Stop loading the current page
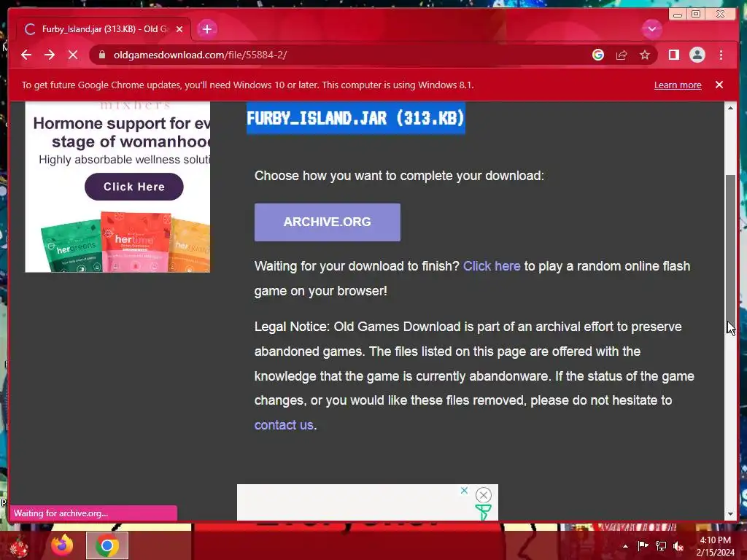The height and width of the screenshot is (560, 747). 73,55
